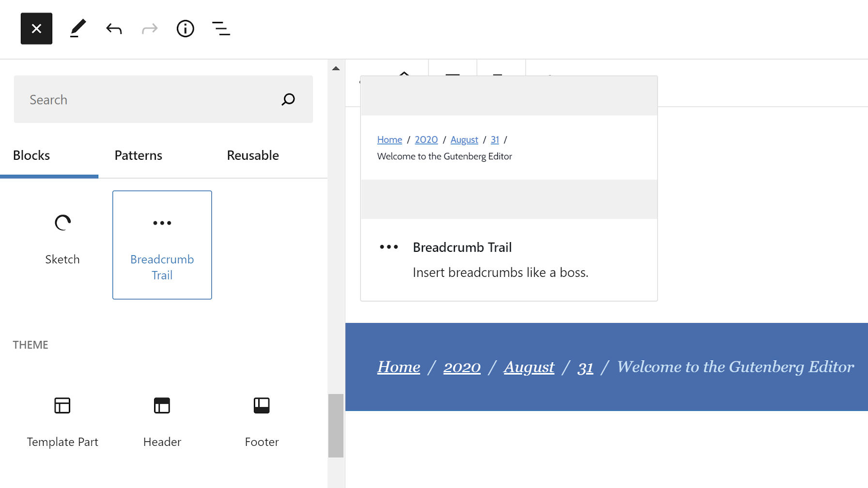Image resolution: width=868 pixels, height=488 pixels.
Task: Select the Blocks tab
Action: [31, 155]
